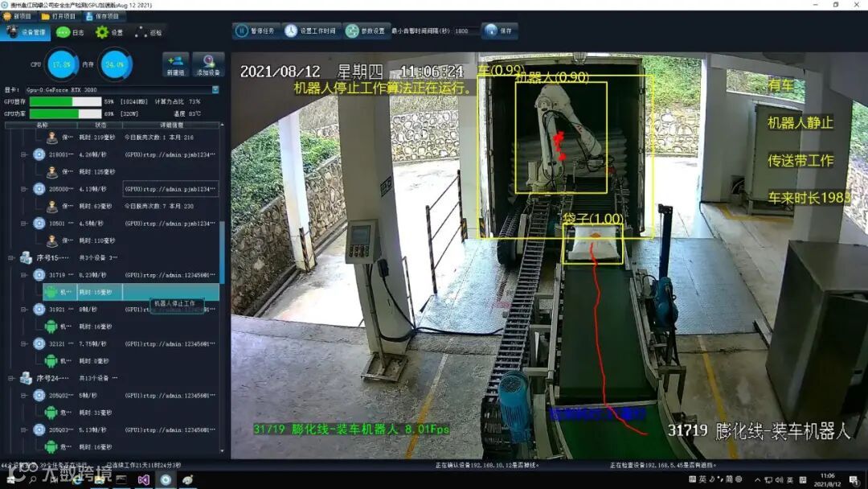The image size is (868, 489).
Task: Click the CPU usage circular gauge
Action: (61, 64)
